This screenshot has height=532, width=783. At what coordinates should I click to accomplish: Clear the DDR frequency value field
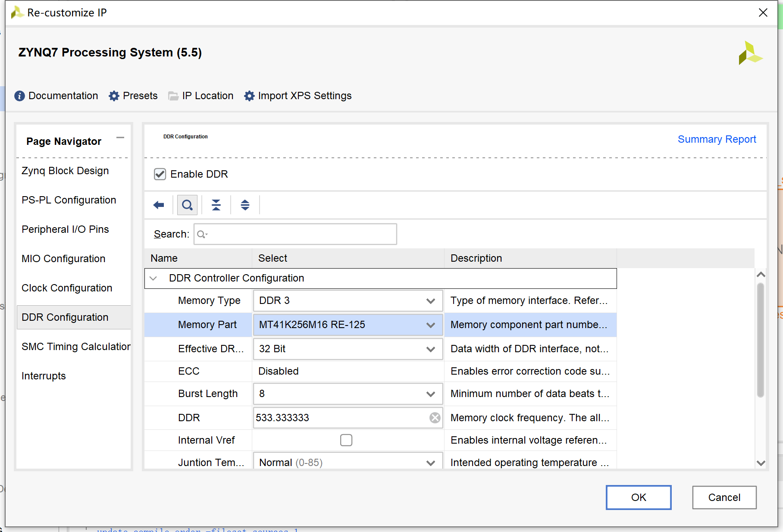(435, 418)
